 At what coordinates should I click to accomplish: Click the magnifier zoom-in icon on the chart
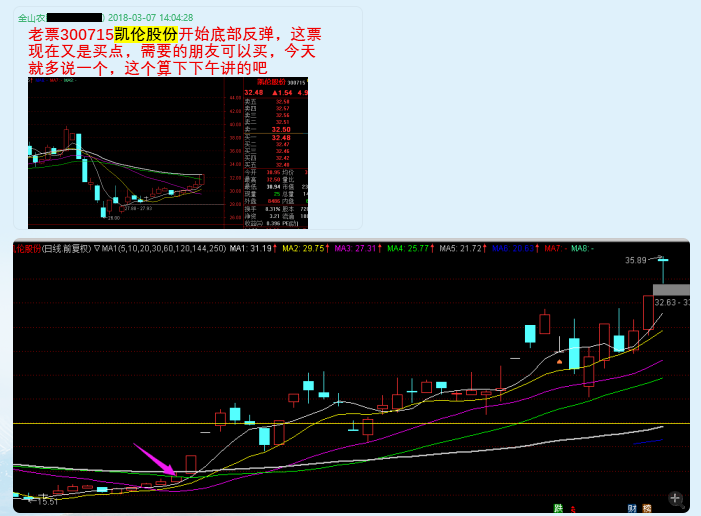(676, 499)
